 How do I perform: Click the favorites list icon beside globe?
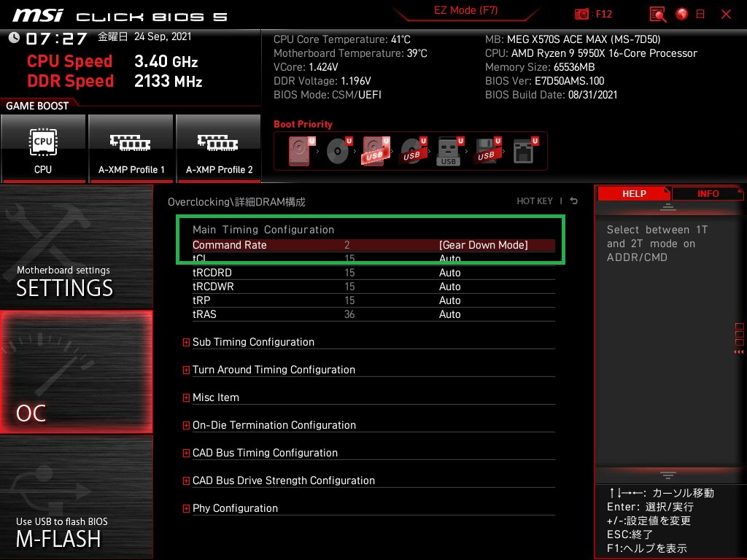700,14
